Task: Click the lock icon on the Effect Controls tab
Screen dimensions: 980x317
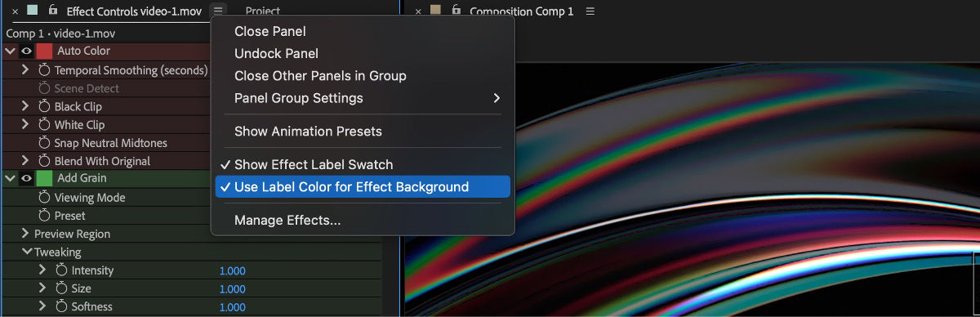Action: coord(53,11)
